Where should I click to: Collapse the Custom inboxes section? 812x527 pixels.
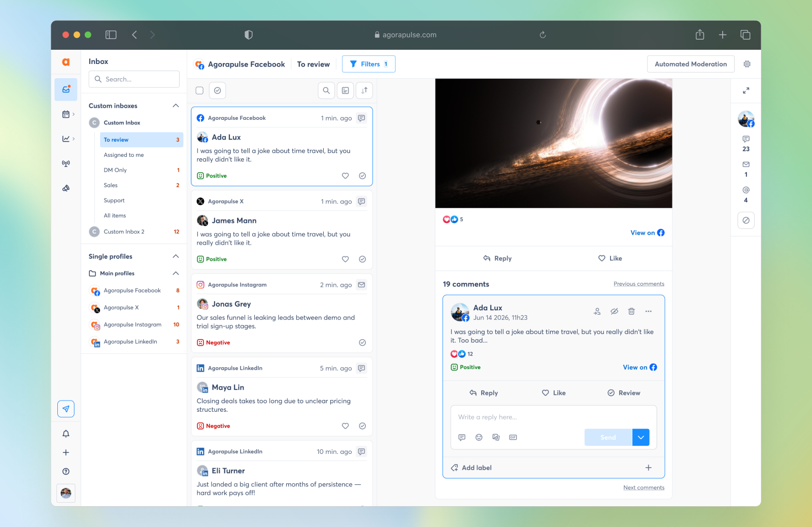(x=176, y=106)
